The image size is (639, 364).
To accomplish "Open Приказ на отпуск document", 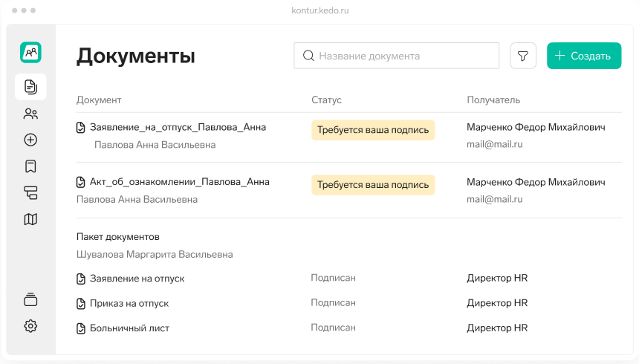I will pyautogui.click(x=129, y=303).
